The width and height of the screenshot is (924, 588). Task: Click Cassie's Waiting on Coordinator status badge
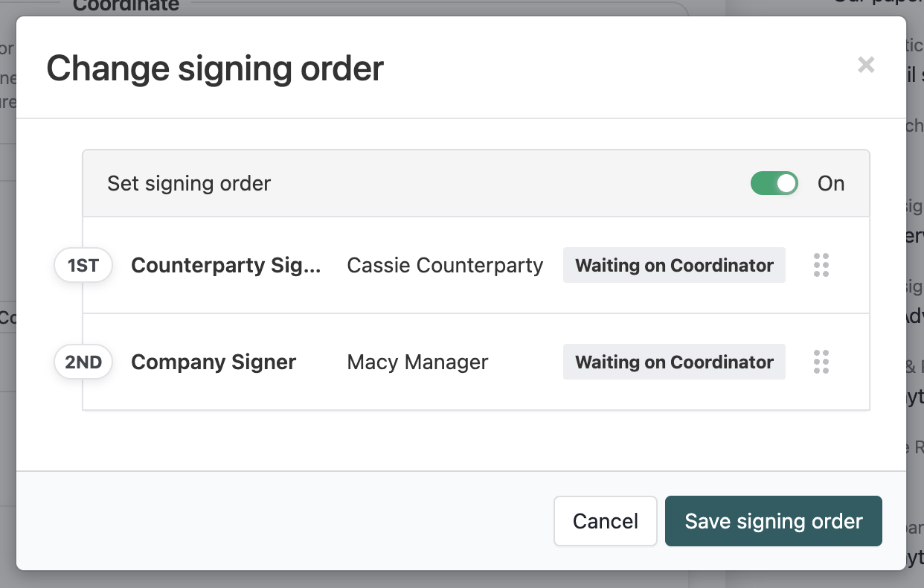pyautogui.click(x=674, y=266)
